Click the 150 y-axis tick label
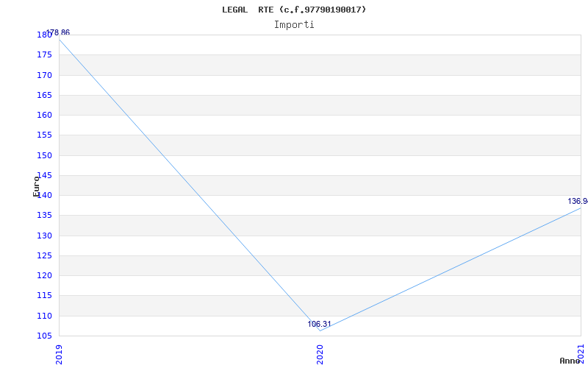588x368 pixels. click(44, 155)
